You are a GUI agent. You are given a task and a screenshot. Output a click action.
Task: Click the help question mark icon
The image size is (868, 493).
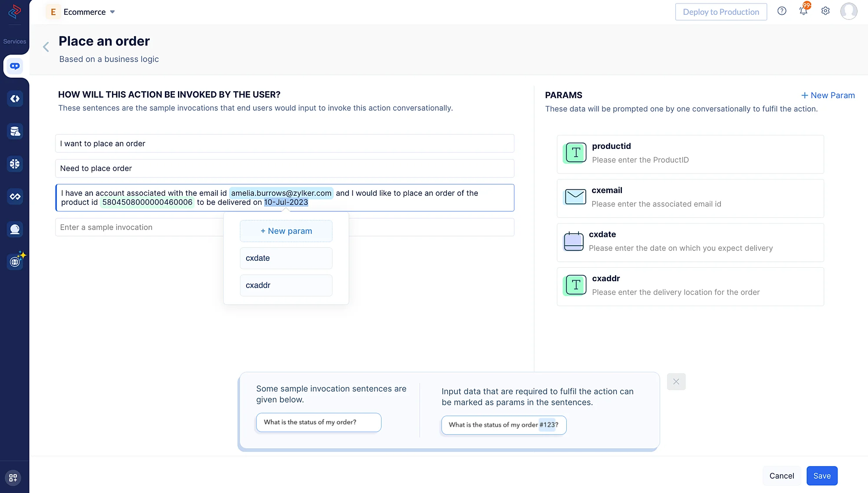(x=782, y=11)
